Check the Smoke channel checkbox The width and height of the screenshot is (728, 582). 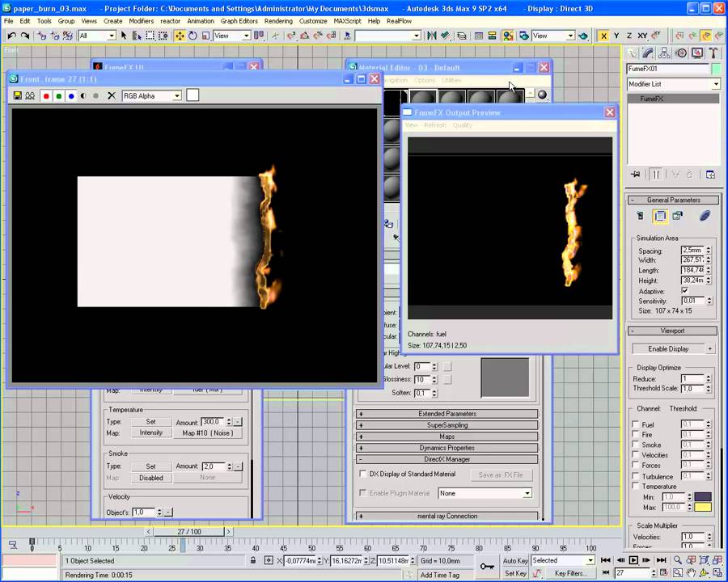click(636, 445)
